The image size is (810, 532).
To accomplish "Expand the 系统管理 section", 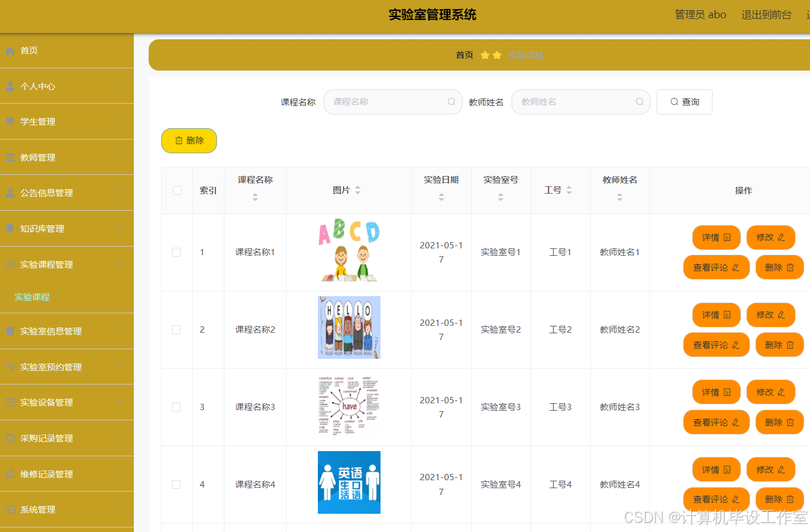I will [120, 509].
